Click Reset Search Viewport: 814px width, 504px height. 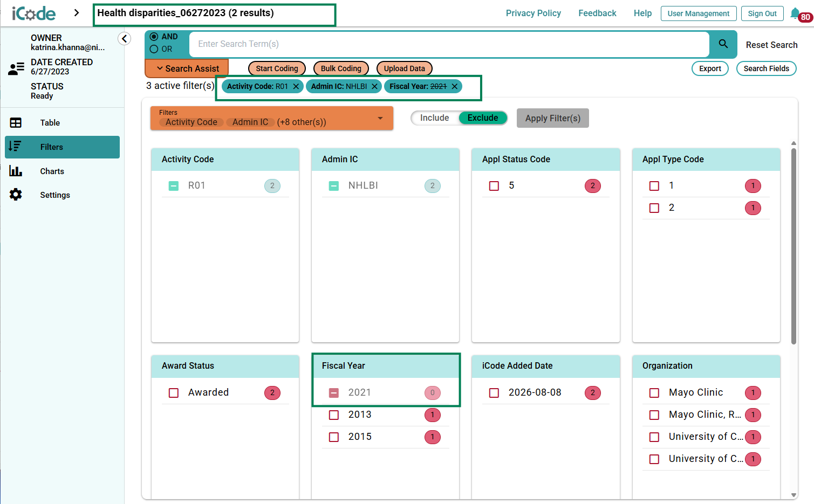coord(771,45)
